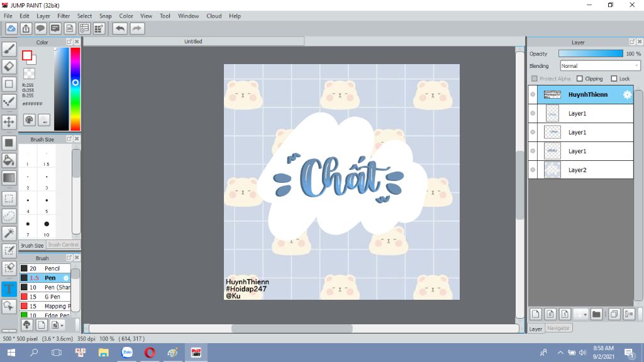This screenshot has height=362, width=644.
Task: Select the transparent color swatch
Action: click(x=29, y=74)
